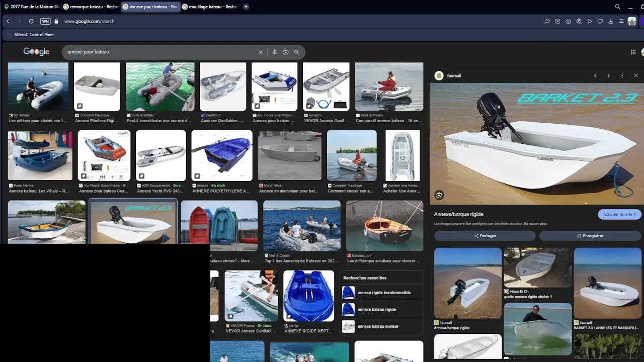This screenshot has width=644, height=362.
Task: Select 'annexe bateau moteur' related search
Action: click(381, 326)
